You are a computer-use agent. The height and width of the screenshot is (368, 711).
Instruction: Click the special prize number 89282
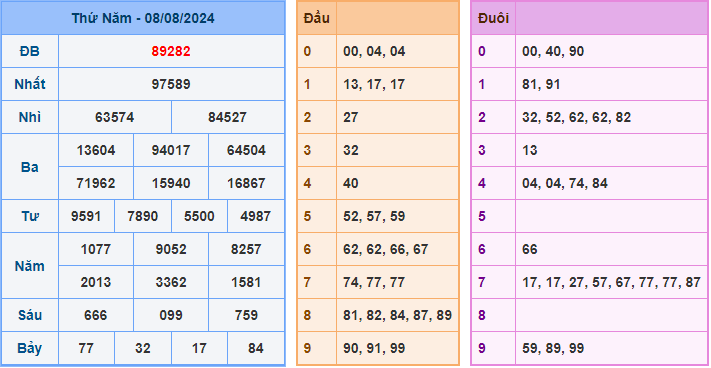point(171,52)
